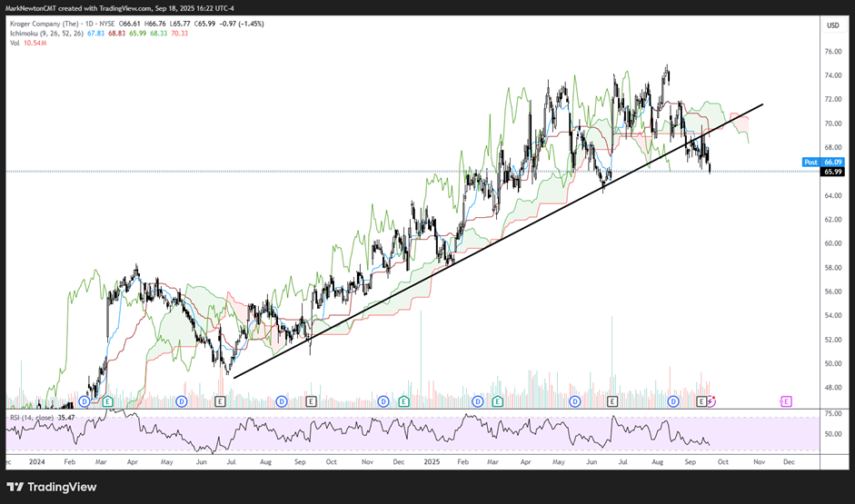
Task: Click the dividend marker in mid-May 2024
Action: pos(182,400)
